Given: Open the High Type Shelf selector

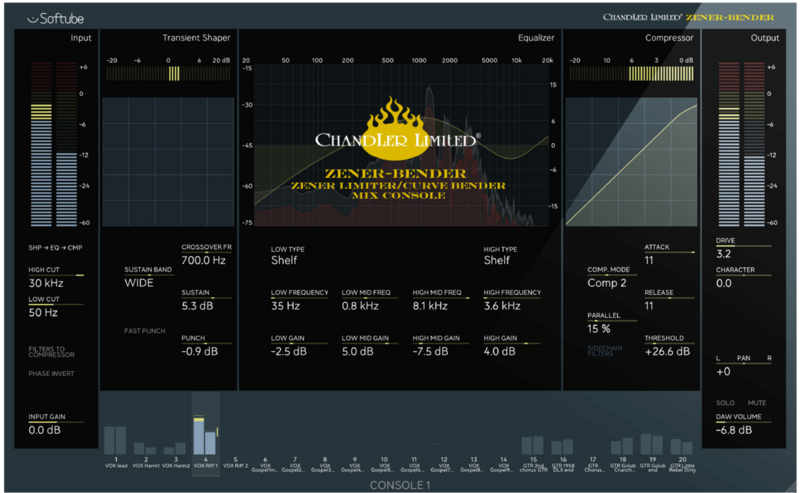Looking at the screenshot, I should (497, 260).
